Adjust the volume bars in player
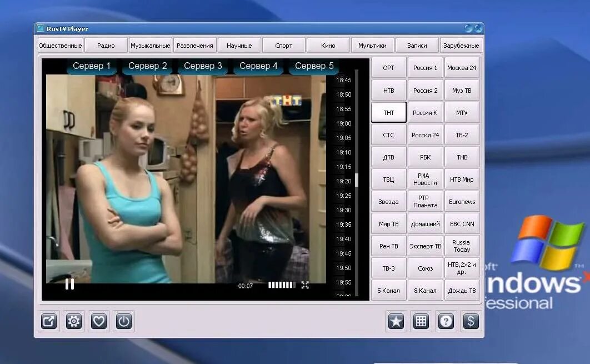The height and width of the screenshot is (364, 590). tap(282, 285)
